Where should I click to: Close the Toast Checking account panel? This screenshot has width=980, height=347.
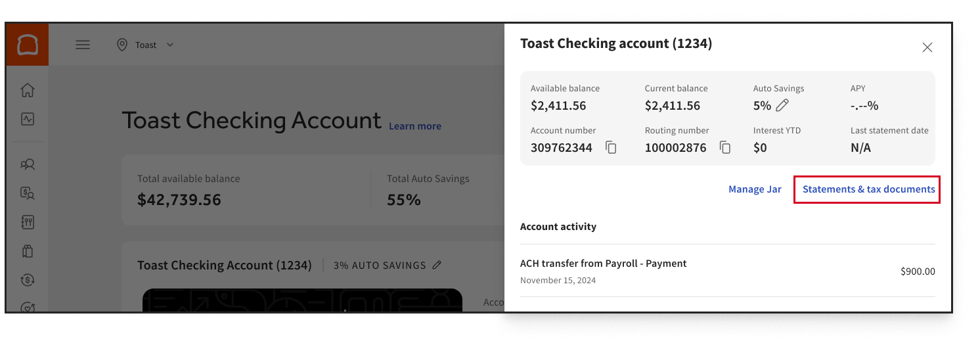(x=927, y=47)
